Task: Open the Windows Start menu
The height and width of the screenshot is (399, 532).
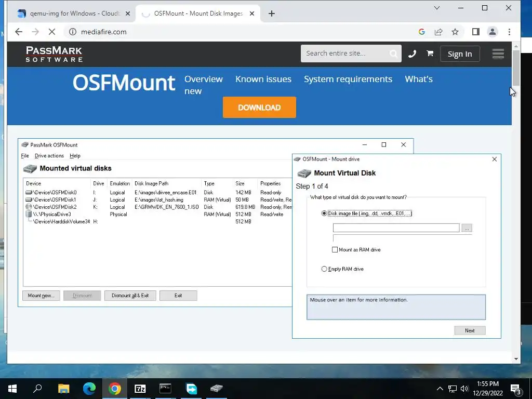Action: tap(12, 389)
